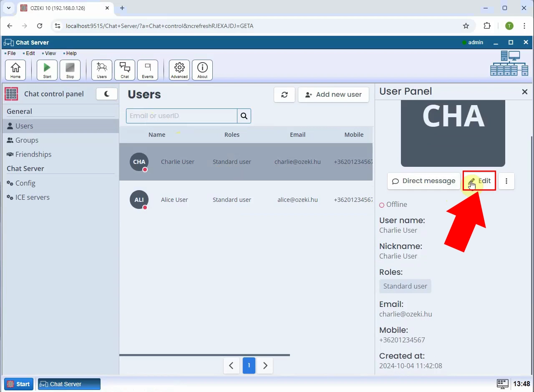This screenshot has width=534, height=392.
Task: Click the search magnifier icon
Action: 244,116
